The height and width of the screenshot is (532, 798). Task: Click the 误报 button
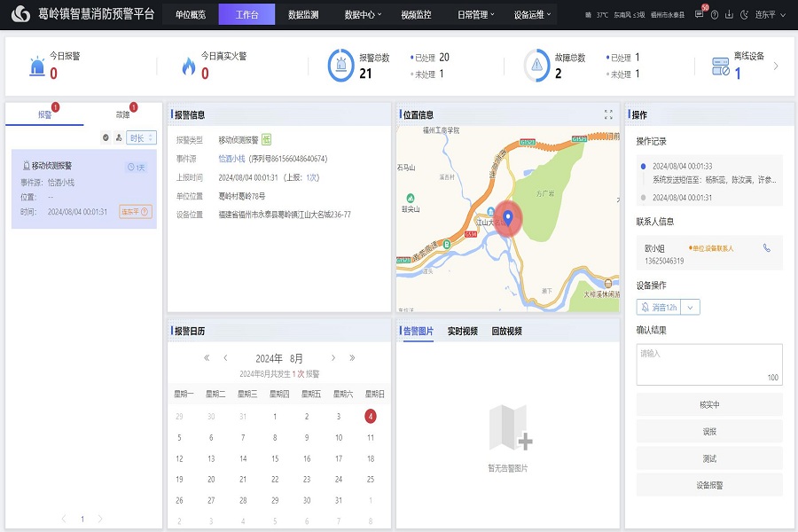[708, 432]
